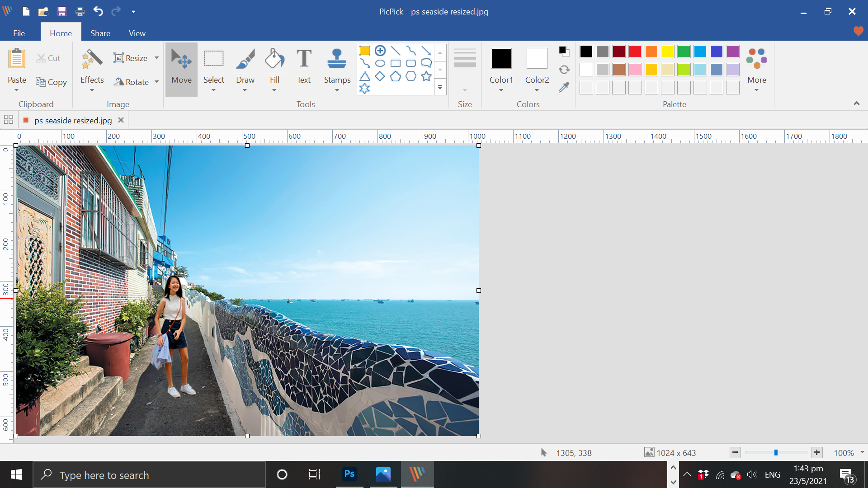Open the quick access toolbar dropdown
Image resolution: width=868 pixels, height=488 pixels.
(133, 11)
